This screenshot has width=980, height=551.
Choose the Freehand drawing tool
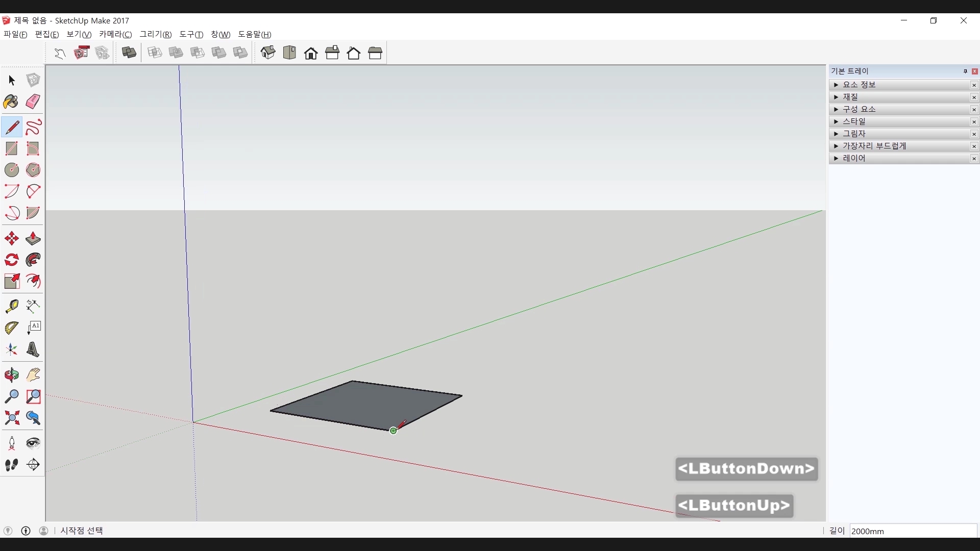tap(33, 127)
